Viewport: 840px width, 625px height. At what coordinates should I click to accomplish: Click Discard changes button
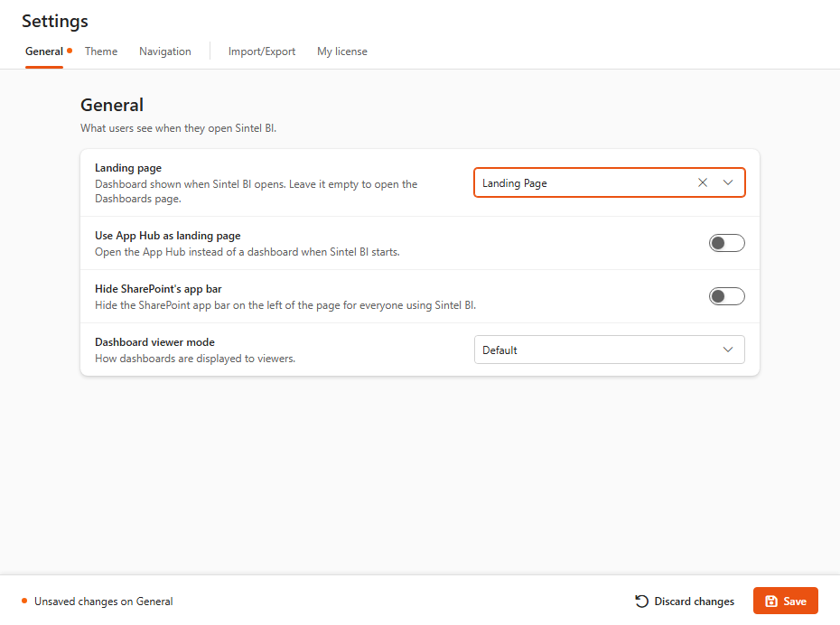(x=685, y=601)
